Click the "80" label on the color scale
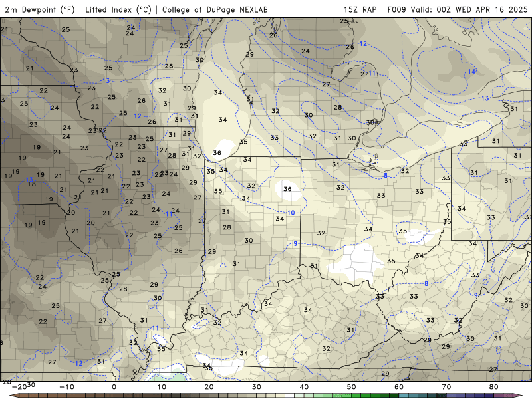Image resolution: width=532 pixels, height=399 pixels. [x=494, y=387]
